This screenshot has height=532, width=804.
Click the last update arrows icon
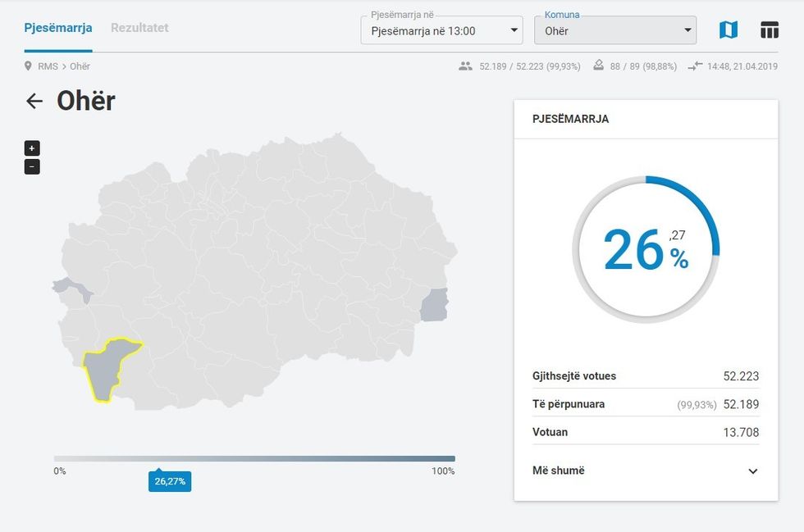(x=696, y=66)
